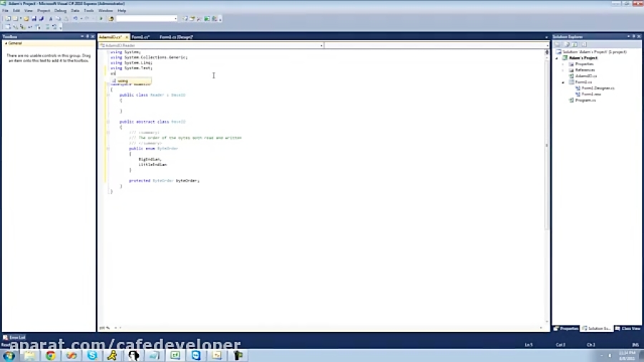
Task: Toggle auto-hide pin on Toolbox panel
Action: pyautogui.click(x=87, y=36)
